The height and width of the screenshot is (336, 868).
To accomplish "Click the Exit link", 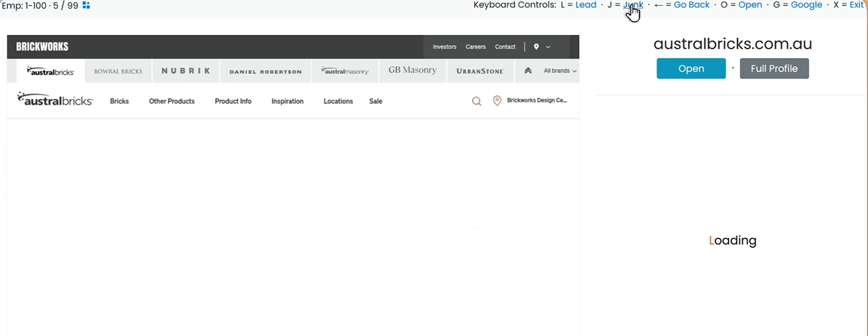I will click(856, 5).
